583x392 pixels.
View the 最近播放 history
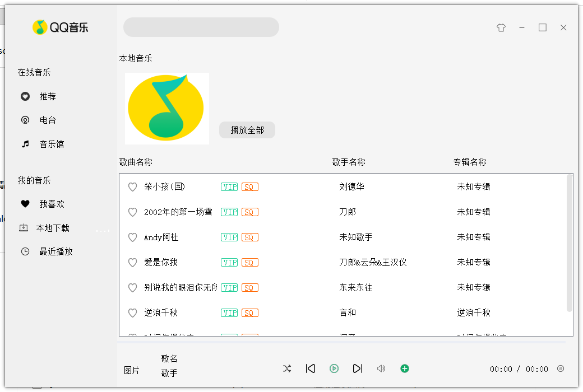pos(55,251)
